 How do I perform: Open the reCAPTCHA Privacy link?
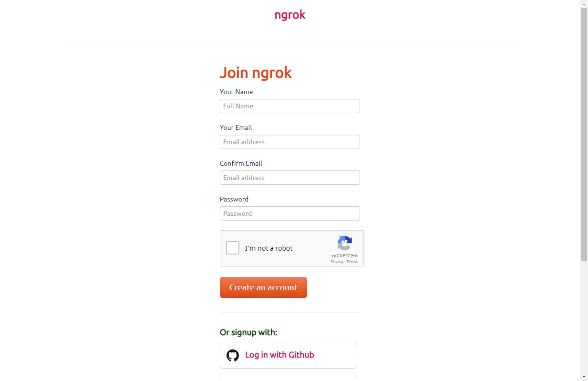coord(337,262)
